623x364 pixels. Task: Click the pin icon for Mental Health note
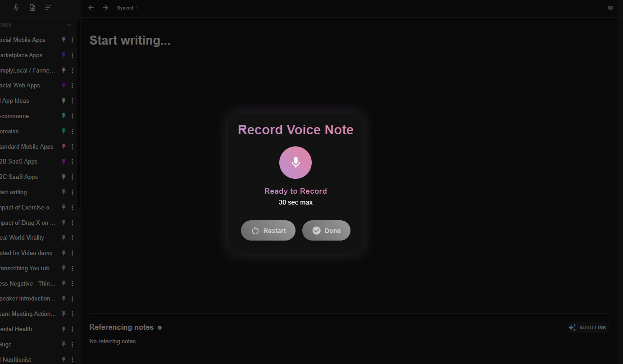[x=64, y=329]
